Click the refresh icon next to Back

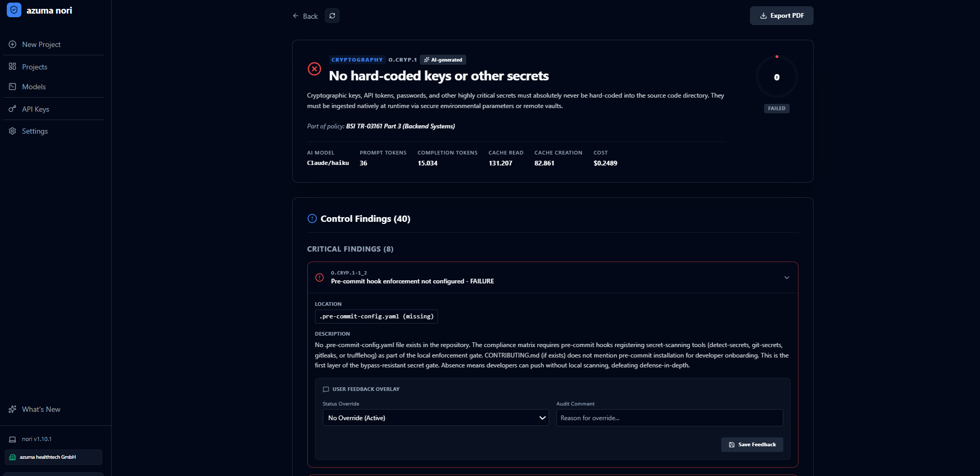[332, 16]
